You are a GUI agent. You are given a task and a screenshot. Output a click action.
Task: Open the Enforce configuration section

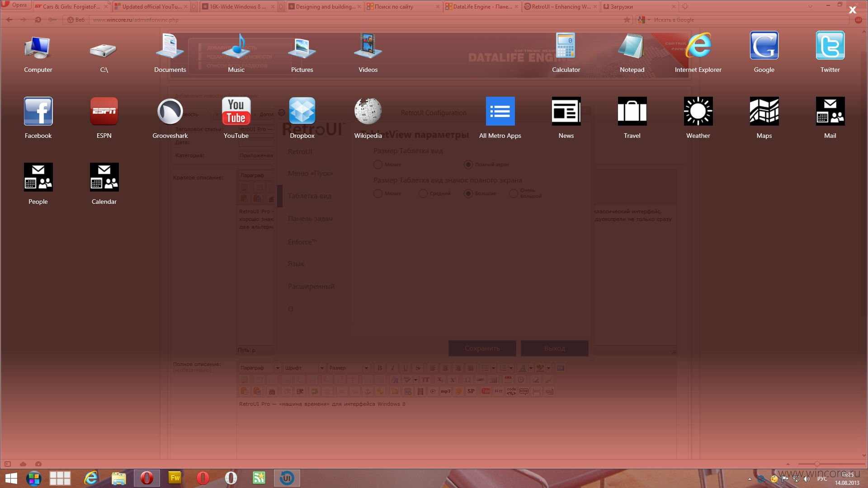coord(302,242)
